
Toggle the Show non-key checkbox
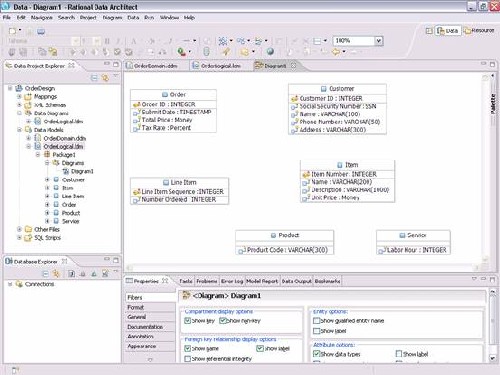point(222,321)
